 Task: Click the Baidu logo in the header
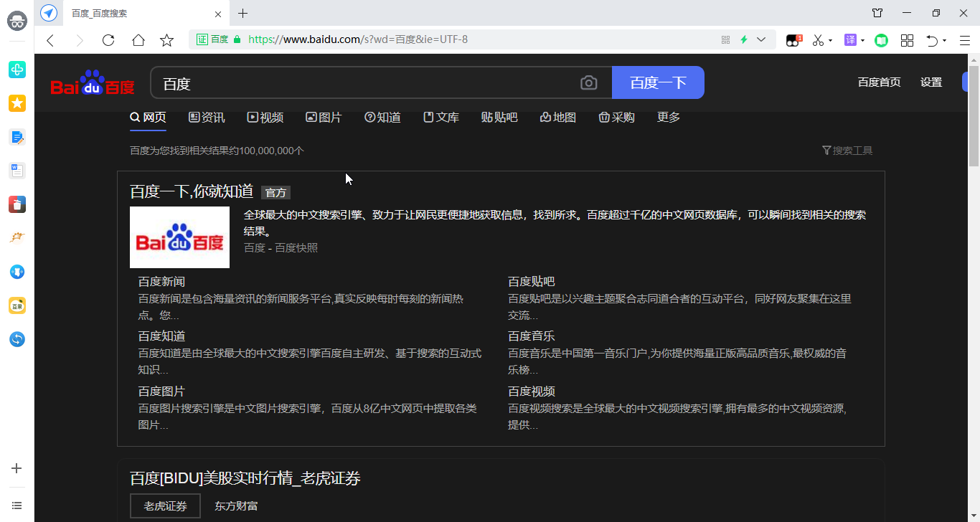[x=93, y=82]
